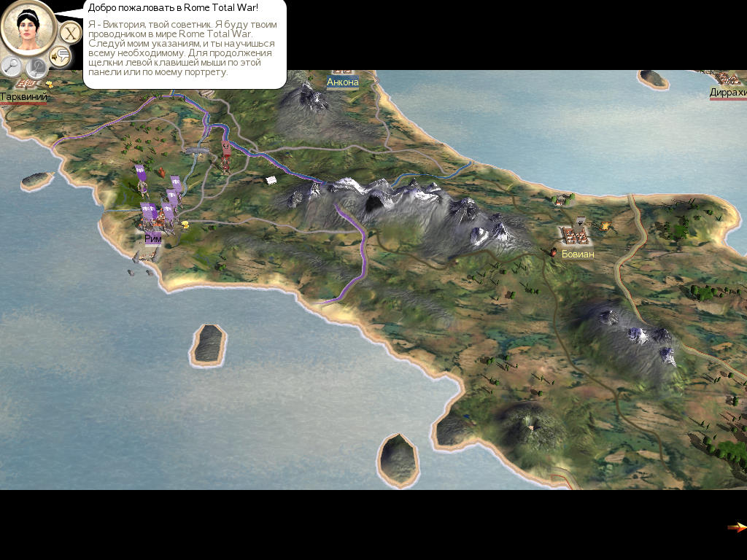Click the Тарквиний city label

23,97
